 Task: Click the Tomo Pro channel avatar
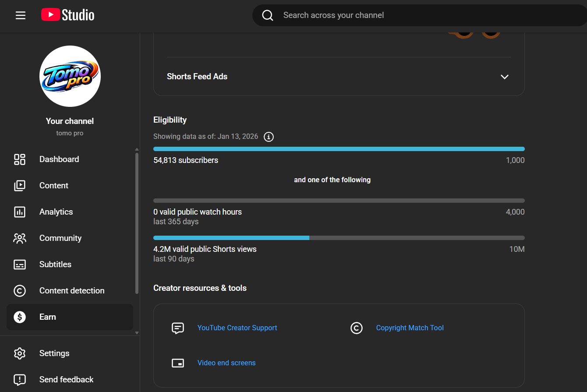point(70,76)
